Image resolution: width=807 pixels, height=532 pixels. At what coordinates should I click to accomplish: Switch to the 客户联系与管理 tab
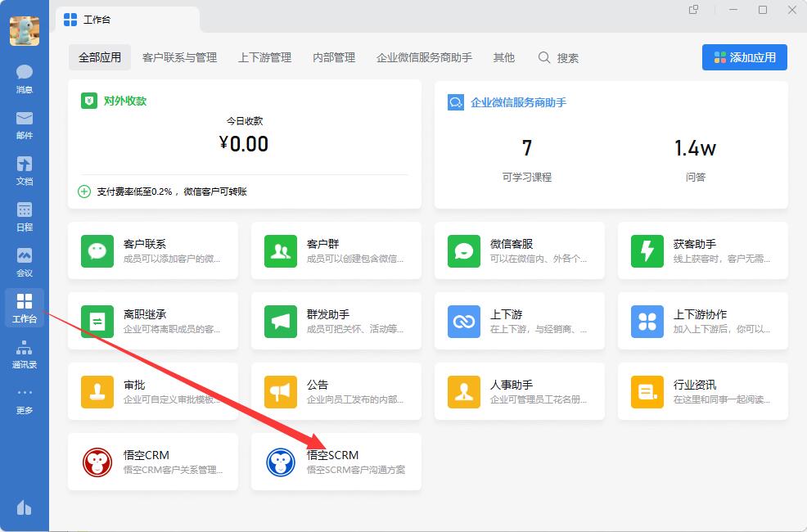(179, 57)
